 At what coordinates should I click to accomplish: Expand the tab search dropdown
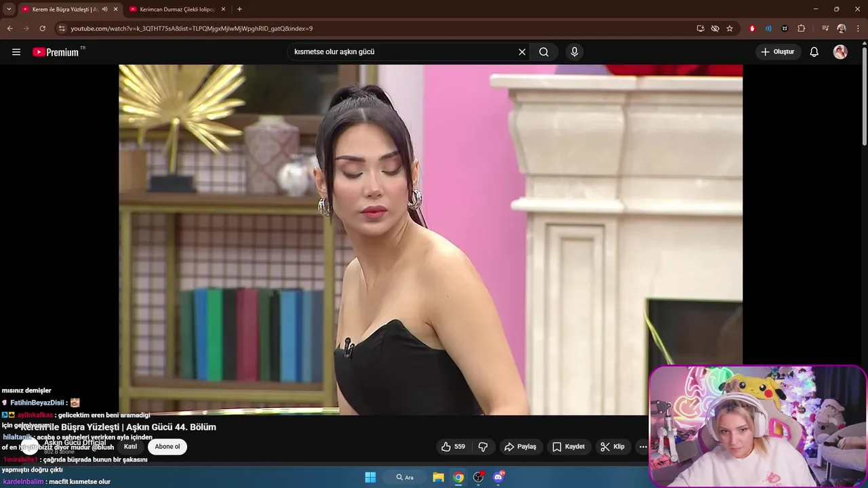pos(9,9)
